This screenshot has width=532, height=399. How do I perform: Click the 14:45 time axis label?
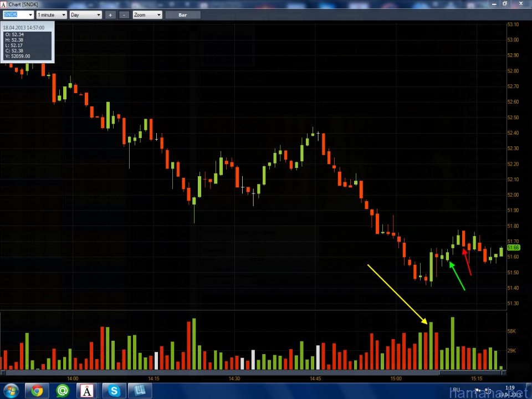coord(315,378)
